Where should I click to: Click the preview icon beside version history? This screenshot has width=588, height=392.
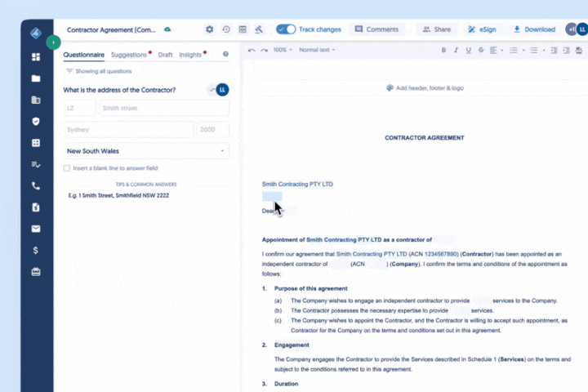tap(243, 29)
